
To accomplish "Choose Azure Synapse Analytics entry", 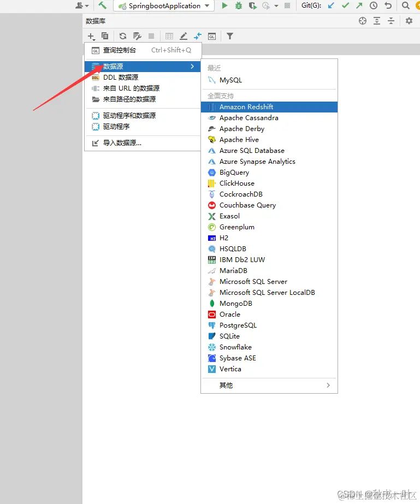I will pyautogui.click(x=269, y=162).
